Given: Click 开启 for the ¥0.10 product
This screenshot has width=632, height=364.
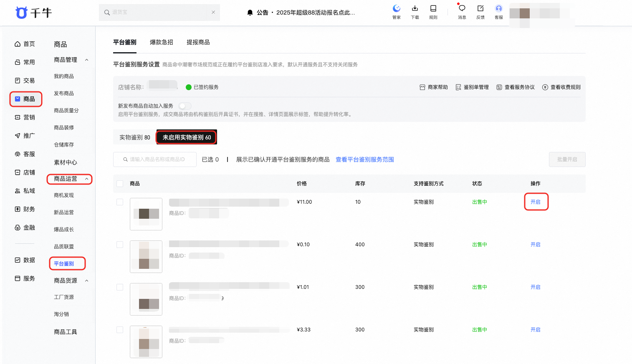Looking at the screenshot, I should 536,245.
